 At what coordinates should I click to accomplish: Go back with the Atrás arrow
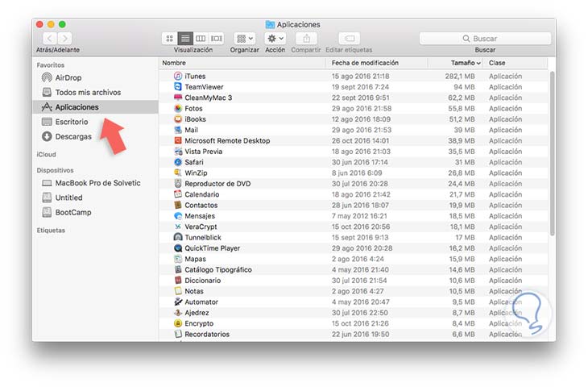point(50,38)
